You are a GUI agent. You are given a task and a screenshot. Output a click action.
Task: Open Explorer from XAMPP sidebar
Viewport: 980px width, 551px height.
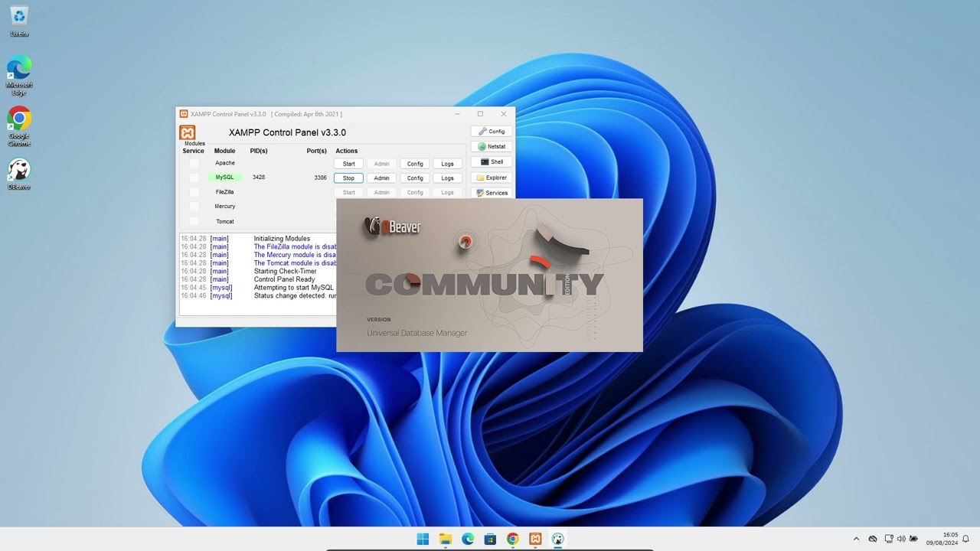tap(492, 178)
